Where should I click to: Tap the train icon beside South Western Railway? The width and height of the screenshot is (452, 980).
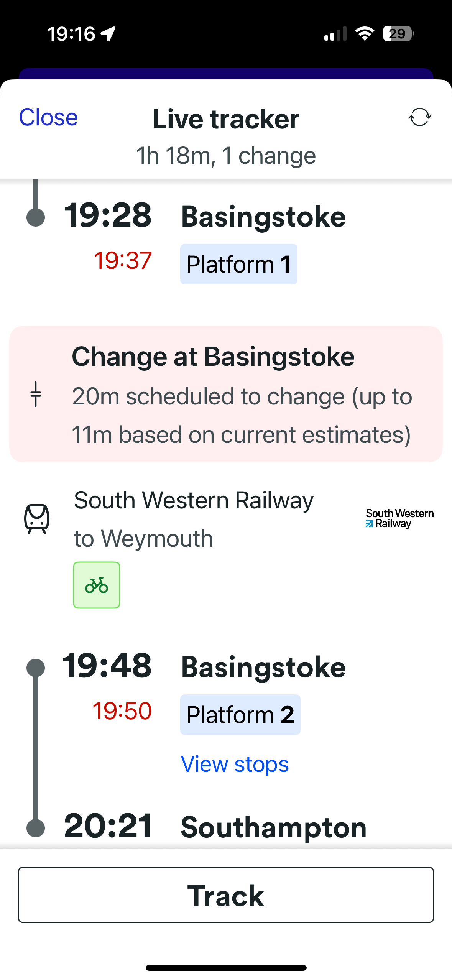point(37,518)
